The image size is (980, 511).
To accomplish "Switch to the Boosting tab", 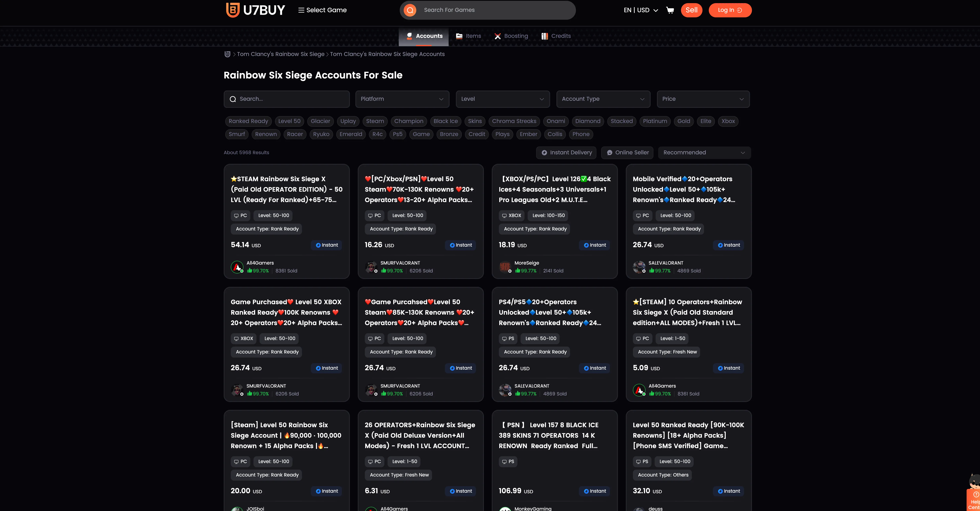I will coord(511,36).
